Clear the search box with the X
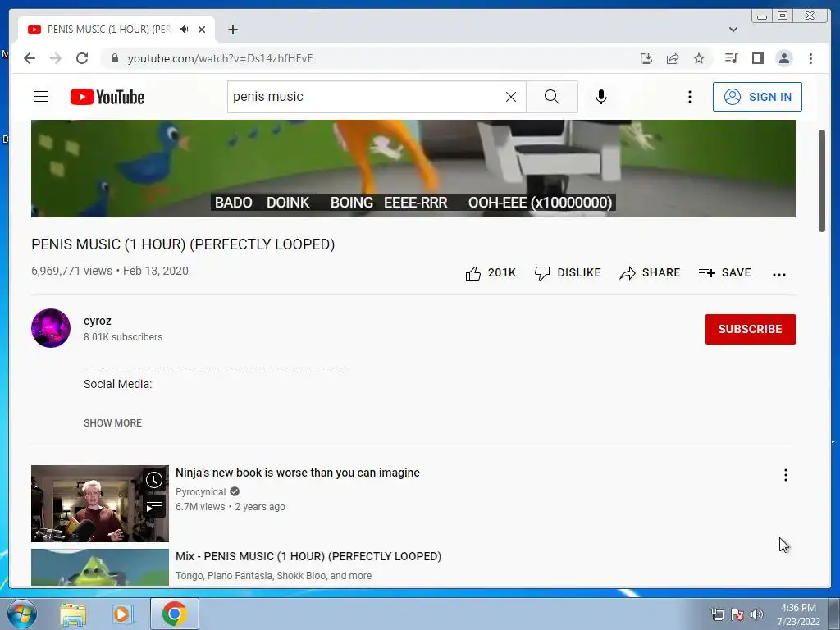840x630 pixels. [511, 97]
